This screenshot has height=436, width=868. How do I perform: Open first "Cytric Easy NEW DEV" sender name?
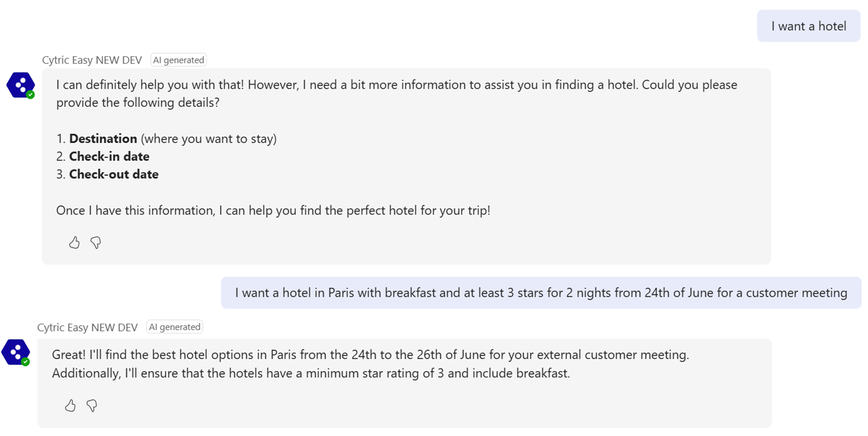tap(92, 60)
